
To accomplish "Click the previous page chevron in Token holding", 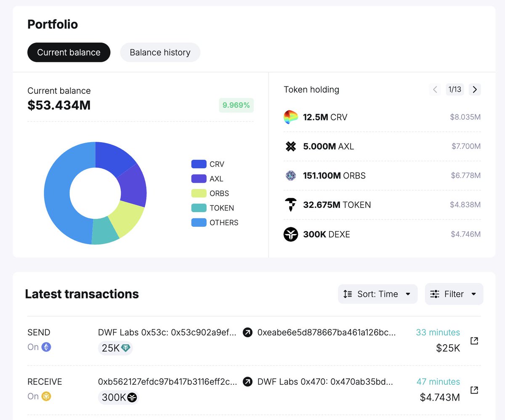I will coord(435,89).
